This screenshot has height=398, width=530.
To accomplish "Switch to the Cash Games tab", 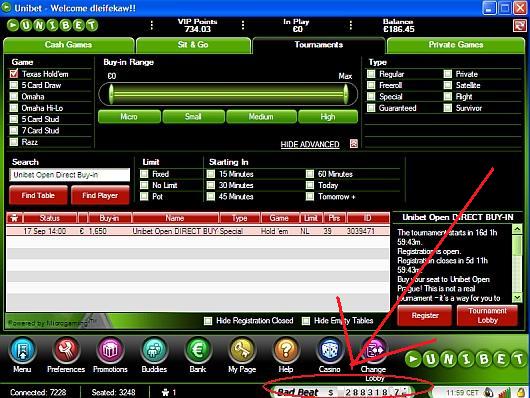I will 68,45.
